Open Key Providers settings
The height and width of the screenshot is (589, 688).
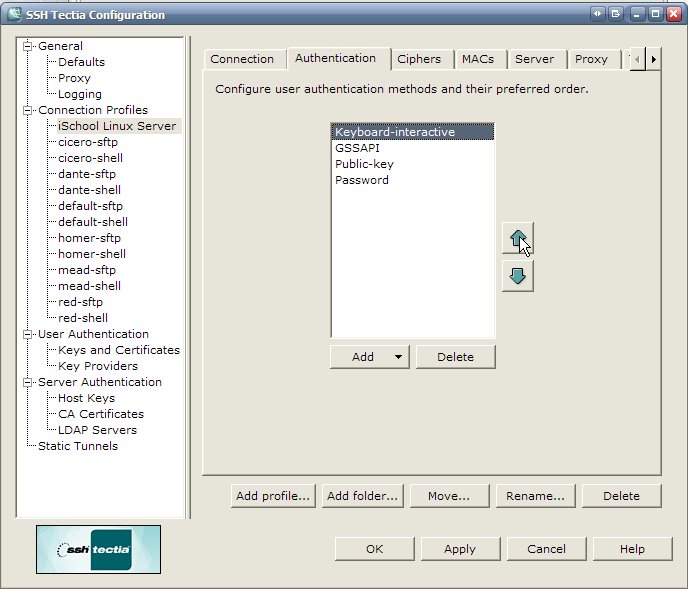pos(98,366)
